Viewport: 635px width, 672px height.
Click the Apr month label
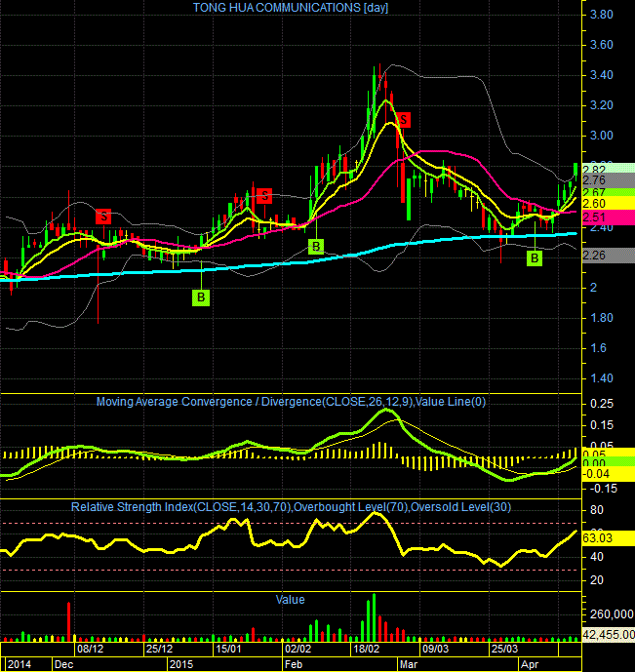(530, 665)
